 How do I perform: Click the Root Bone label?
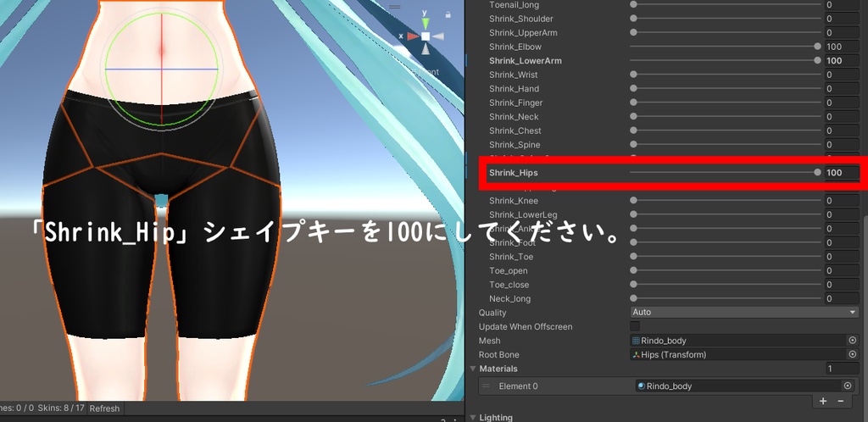(x=498, y=354)
